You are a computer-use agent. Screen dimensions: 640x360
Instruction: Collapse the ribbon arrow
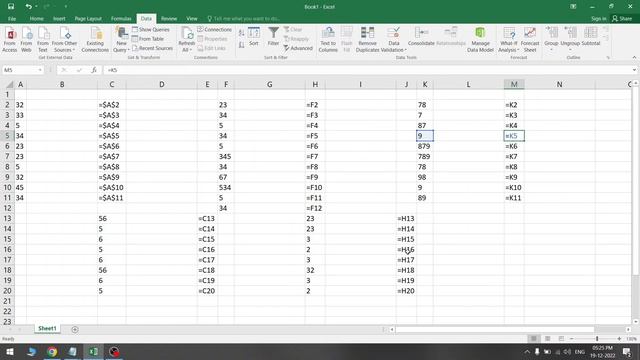pos(634,58)
